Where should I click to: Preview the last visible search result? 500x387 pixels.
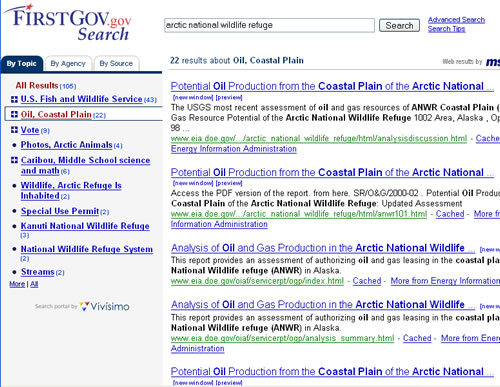click(229, 383)
